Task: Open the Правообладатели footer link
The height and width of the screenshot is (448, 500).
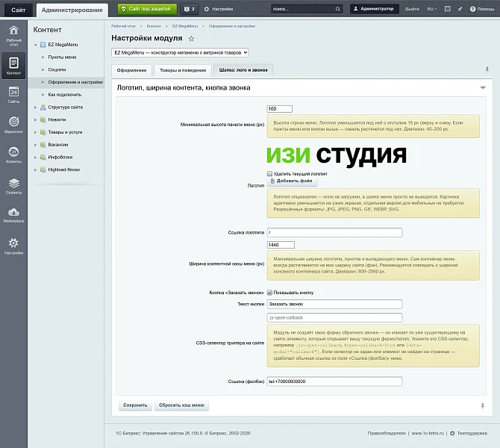Action: coord(387,433)
